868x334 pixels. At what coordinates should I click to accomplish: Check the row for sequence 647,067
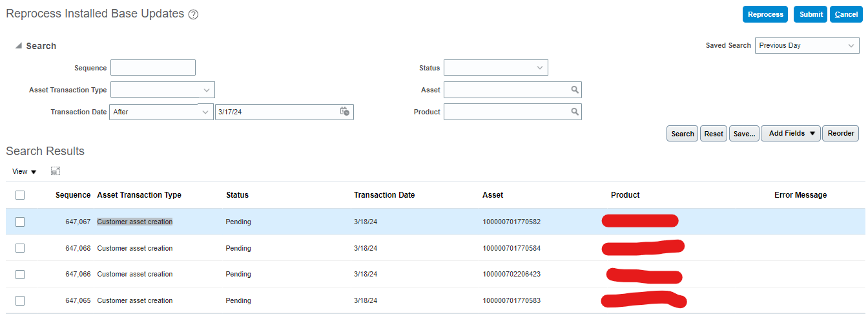pos(20,222)
